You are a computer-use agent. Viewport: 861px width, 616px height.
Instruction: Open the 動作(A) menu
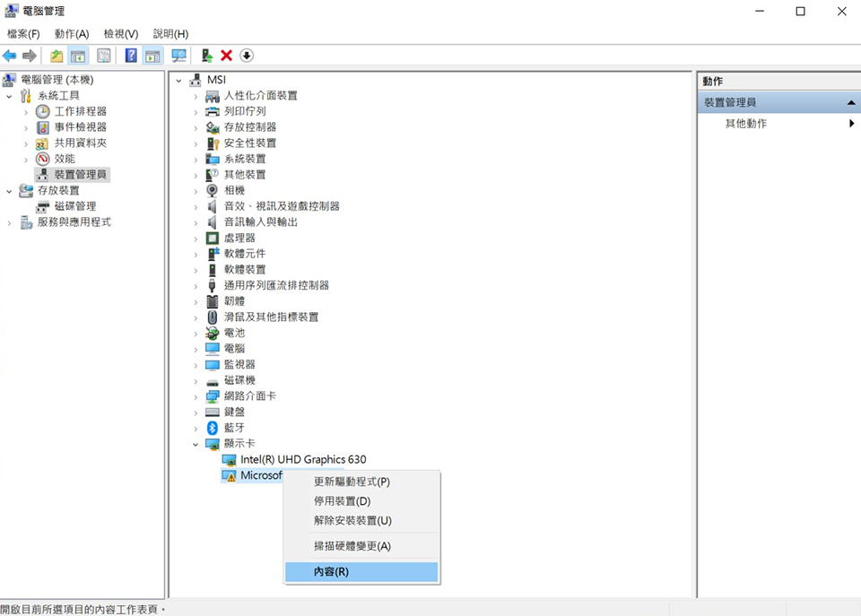tap(72, 34)
